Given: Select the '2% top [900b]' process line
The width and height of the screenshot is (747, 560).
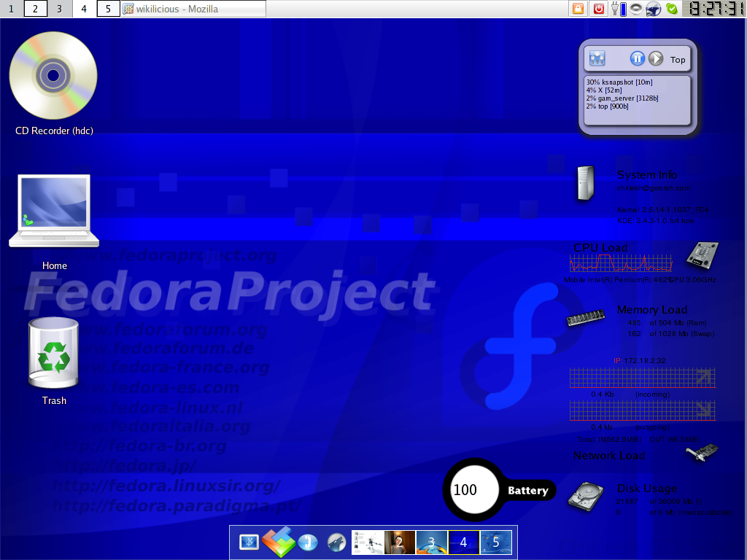Looking at the screenshot, I should [607, 106].
